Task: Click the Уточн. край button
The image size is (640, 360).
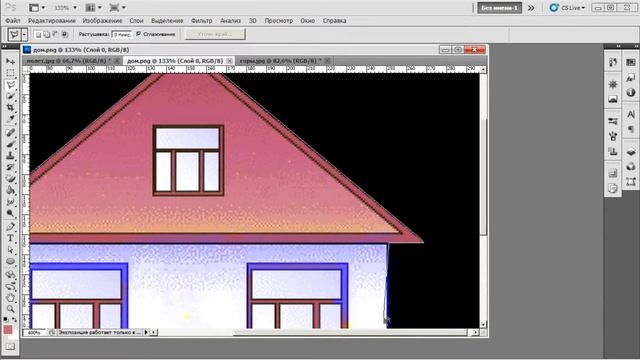Action: pos(215,34)
